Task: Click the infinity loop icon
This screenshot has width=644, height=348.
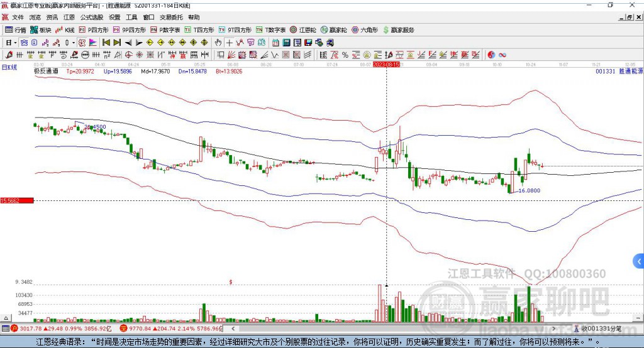Action: tap(502, 55)
